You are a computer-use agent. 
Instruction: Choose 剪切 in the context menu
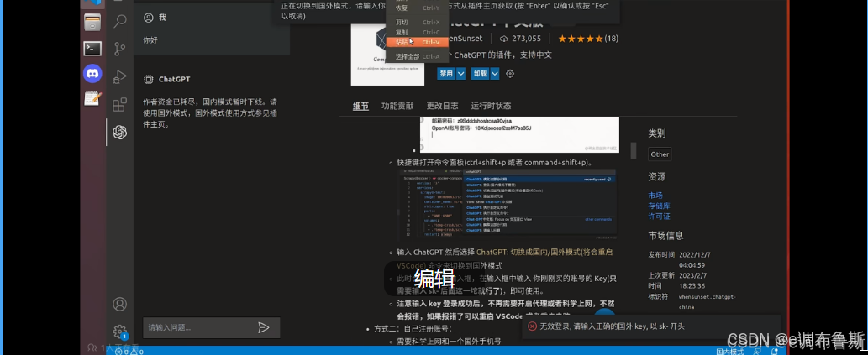417,22
